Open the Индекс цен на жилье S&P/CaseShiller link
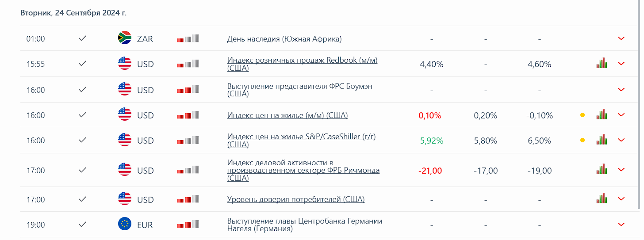The height and width of the screenshot is (240, 644). tap(301, 137)
